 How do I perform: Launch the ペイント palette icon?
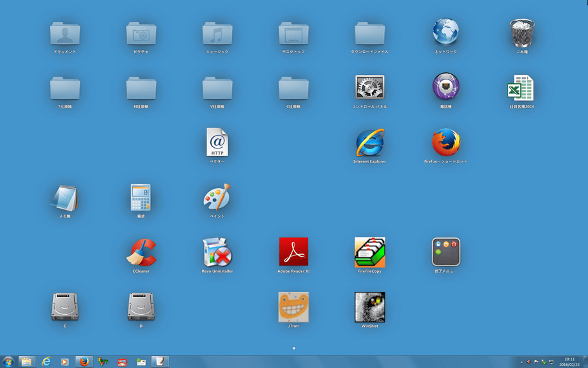[x=217, y=197]
